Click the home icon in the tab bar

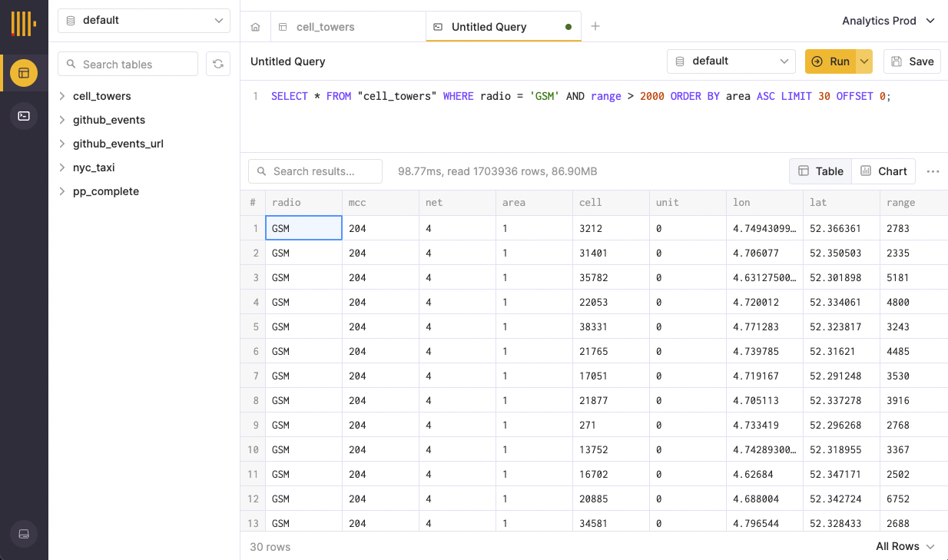tap(255, 26)
